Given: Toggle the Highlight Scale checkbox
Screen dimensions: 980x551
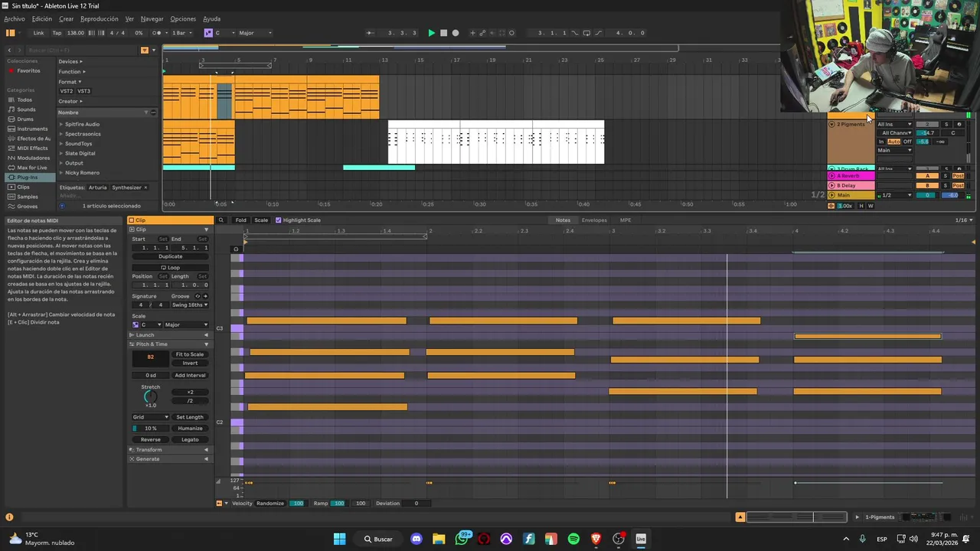Looking at the screenshot, I should tap(279, 220).
